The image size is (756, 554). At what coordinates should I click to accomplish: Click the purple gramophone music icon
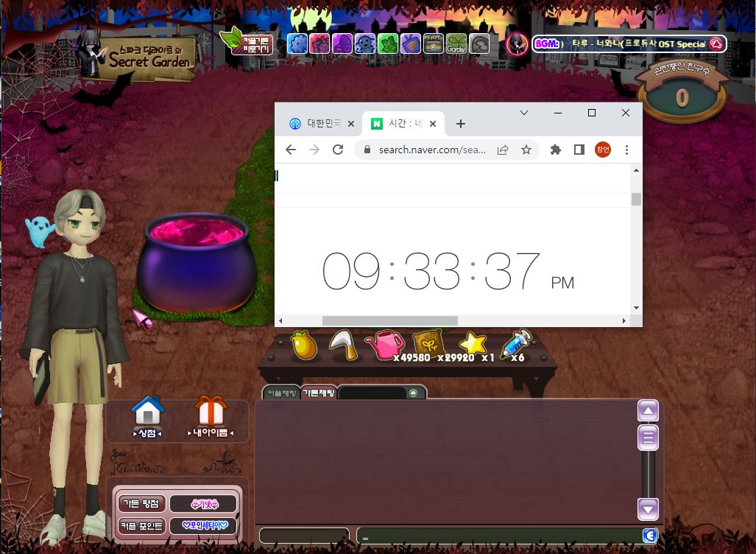[342, 44]
